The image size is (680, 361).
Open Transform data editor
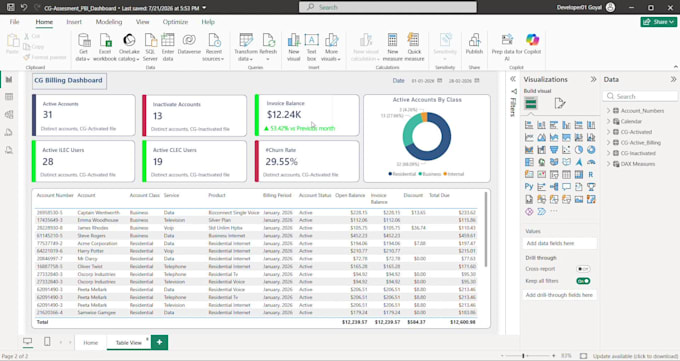click(x=246, y=47)
